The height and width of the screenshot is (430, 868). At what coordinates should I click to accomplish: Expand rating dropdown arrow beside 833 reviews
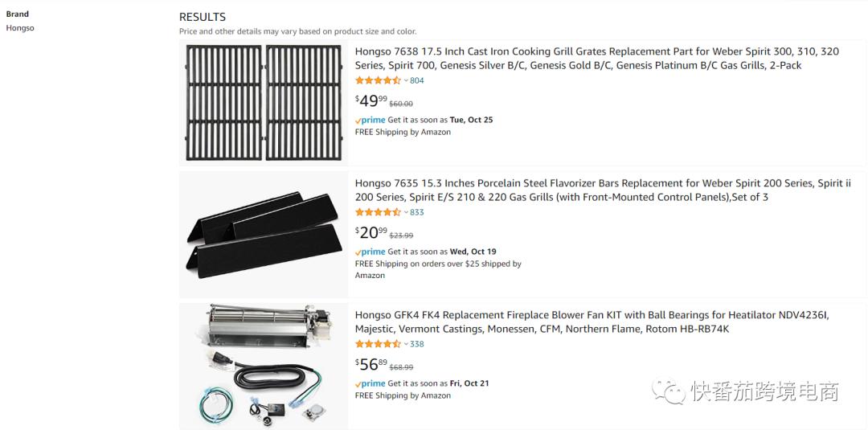click(x=406, y=212)
